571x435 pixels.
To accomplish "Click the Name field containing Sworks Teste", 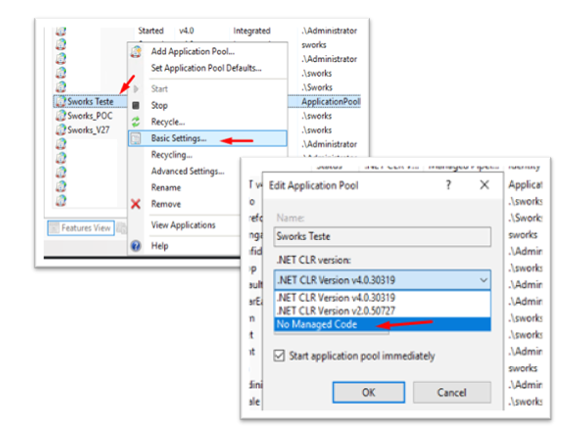I will click(382, 237).
